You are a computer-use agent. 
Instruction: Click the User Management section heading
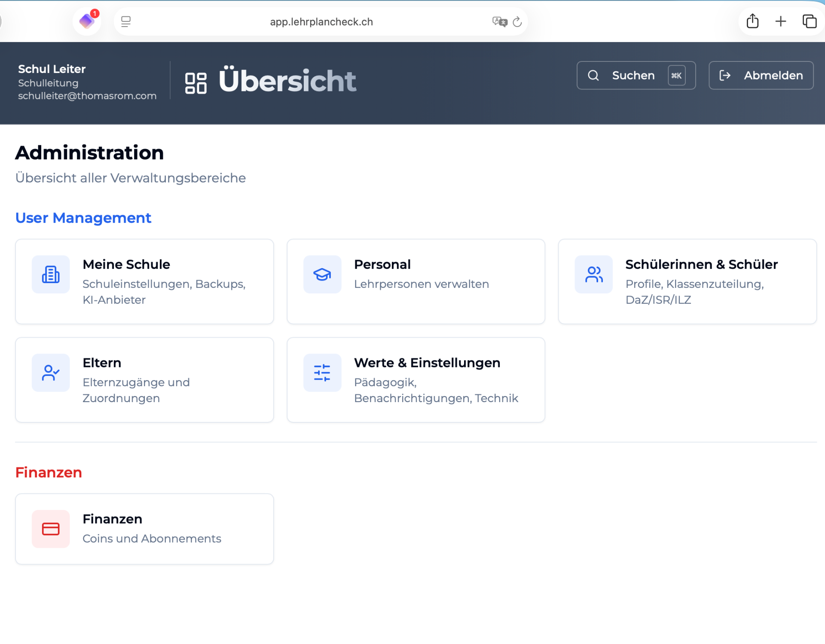click(x=83, y=218)
